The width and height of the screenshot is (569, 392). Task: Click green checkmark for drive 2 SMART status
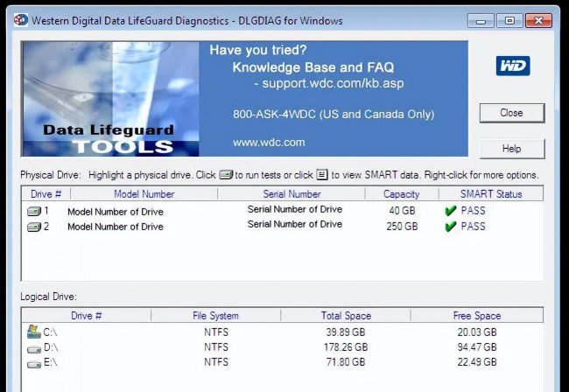coord(450,227)
